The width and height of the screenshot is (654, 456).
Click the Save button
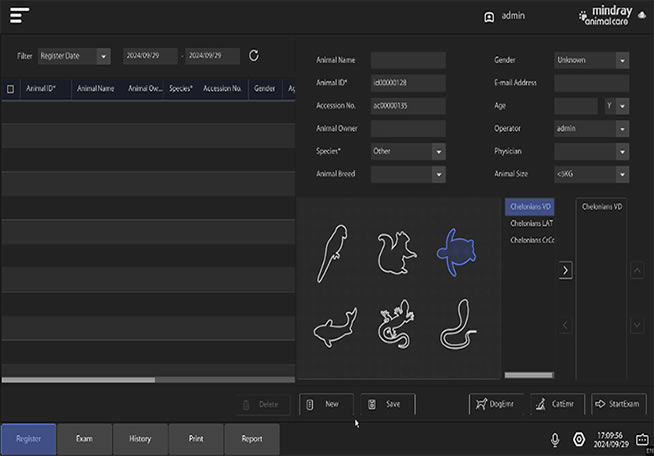(386, 404)
